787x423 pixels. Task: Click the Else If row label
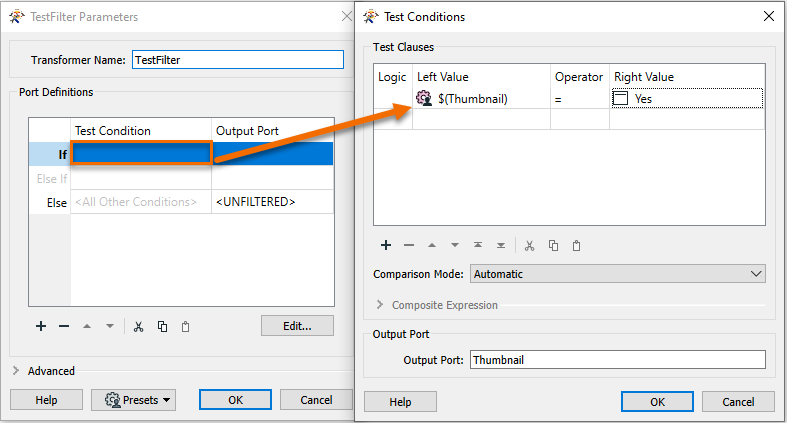pos(50,179)
